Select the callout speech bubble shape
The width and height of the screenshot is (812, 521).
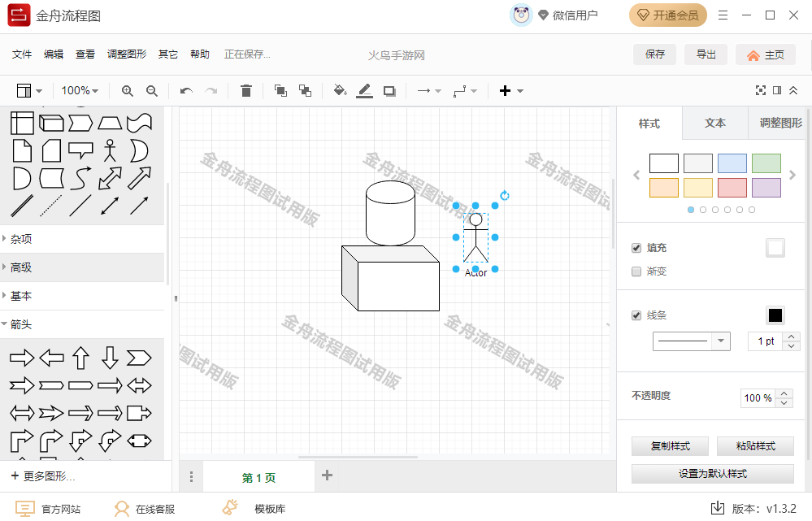[80, 150]
